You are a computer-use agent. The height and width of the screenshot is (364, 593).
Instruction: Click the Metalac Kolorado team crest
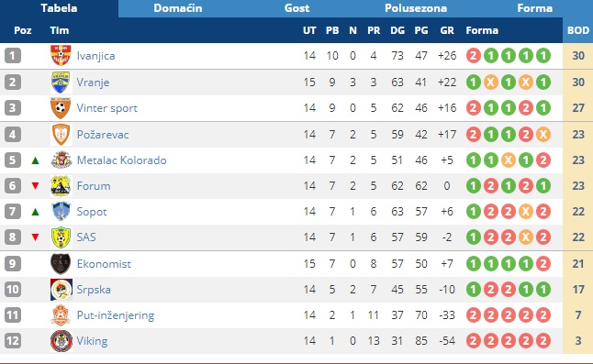point(61,160)
